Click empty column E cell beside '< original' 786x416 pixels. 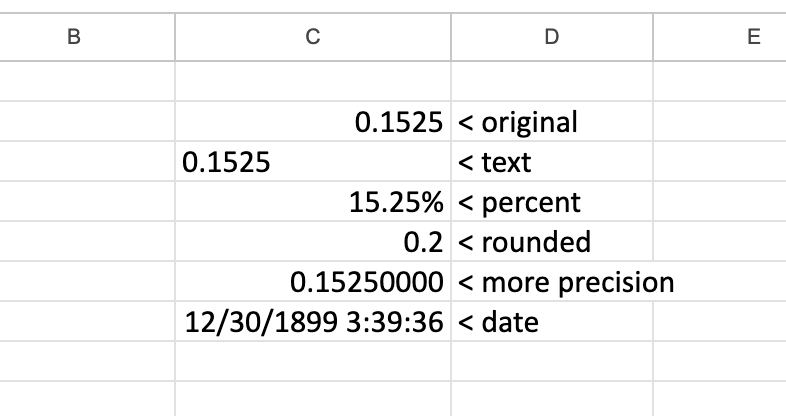719,122
